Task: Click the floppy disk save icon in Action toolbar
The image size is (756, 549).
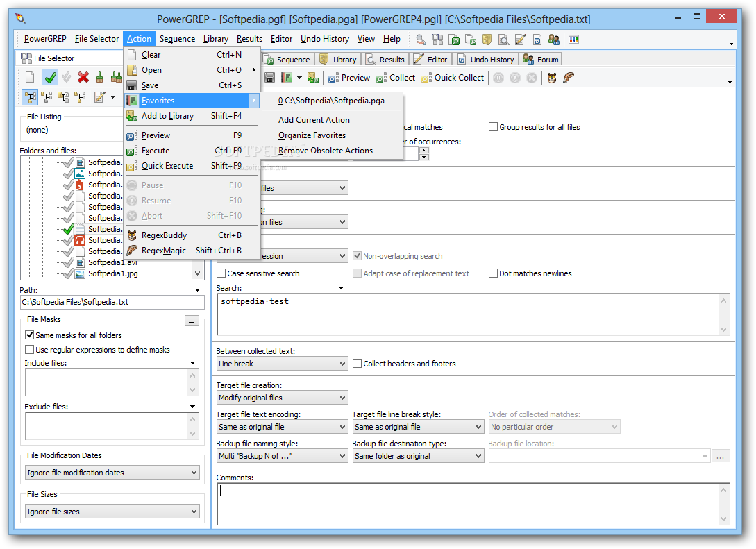Action: 269,78
